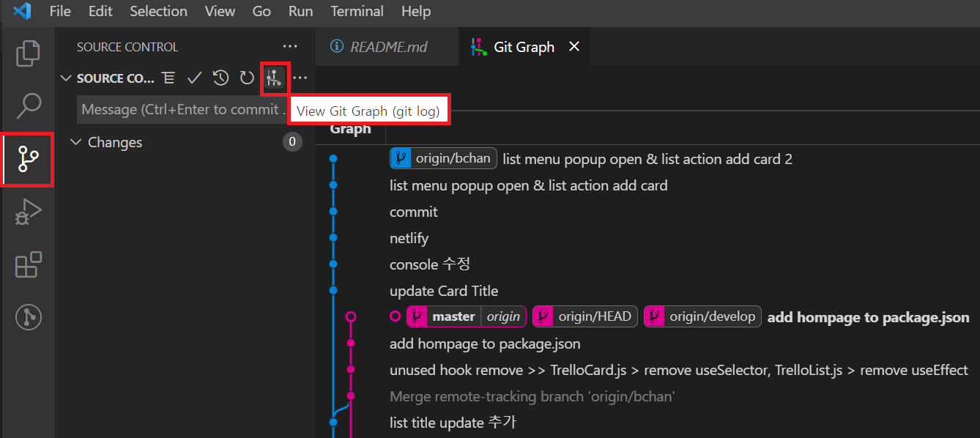Image resolution: width=980 pixels, height=438 pixels.
Task: Click the refresh icon in source control
Action: click(247, 78)
